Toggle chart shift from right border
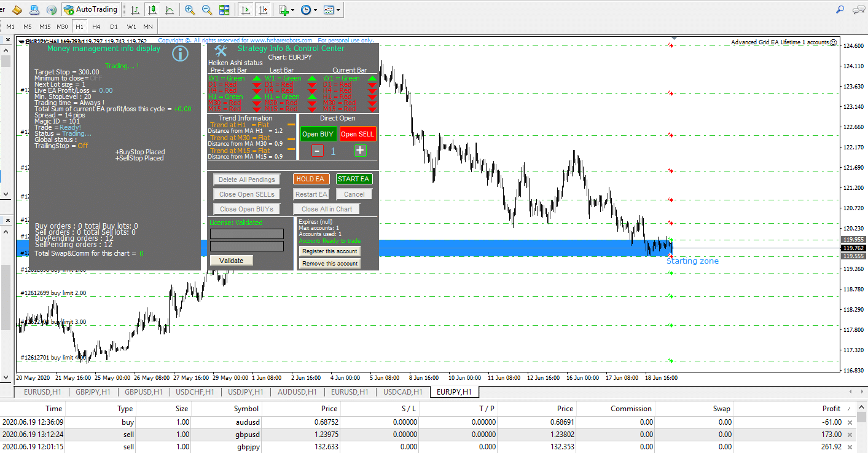Screen dimensions: 868x453 point(263,10)
